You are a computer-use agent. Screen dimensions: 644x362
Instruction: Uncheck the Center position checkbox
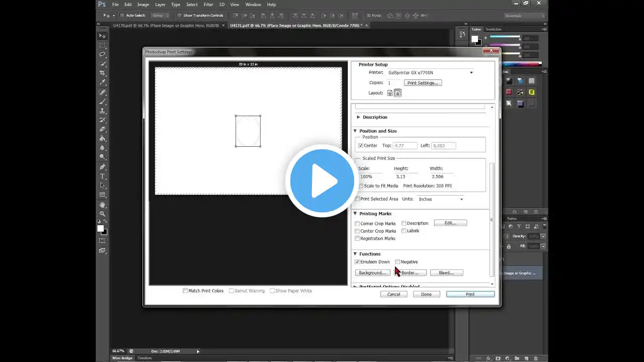point(360,146)
